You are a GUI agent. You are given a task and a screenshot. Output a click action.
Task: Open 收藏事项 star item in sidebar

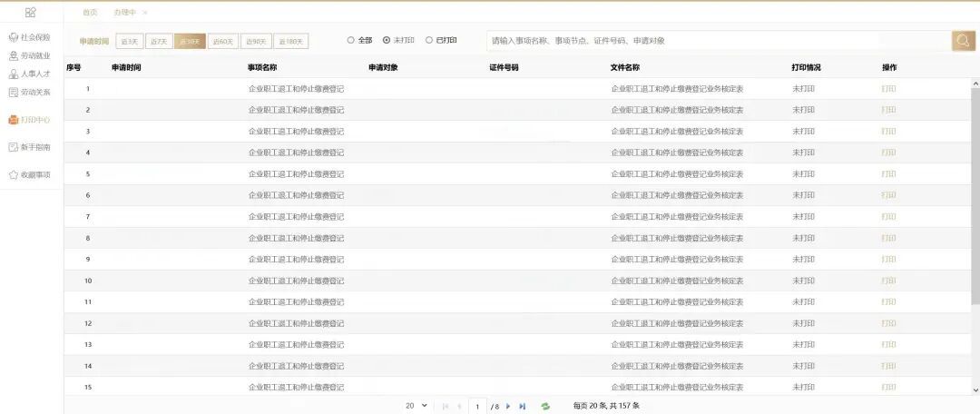pyautogui.click(x=30, y=174)
